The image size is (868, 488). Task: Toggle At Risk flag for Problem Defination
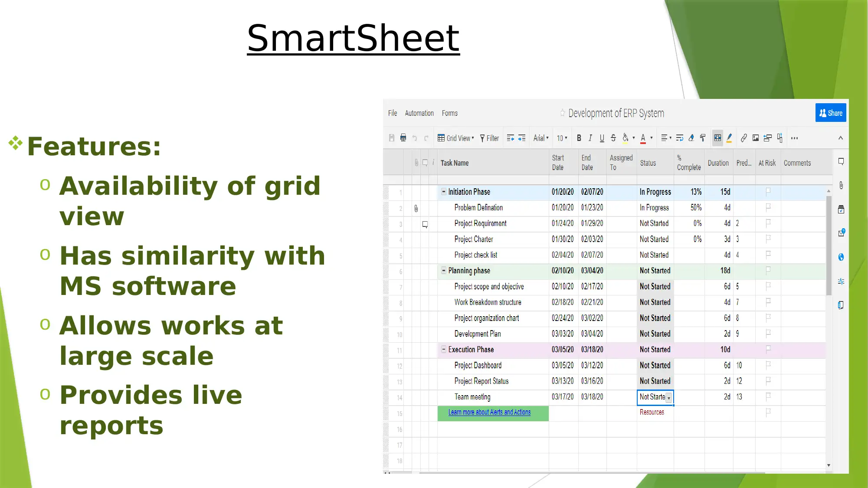coord(768,207)
